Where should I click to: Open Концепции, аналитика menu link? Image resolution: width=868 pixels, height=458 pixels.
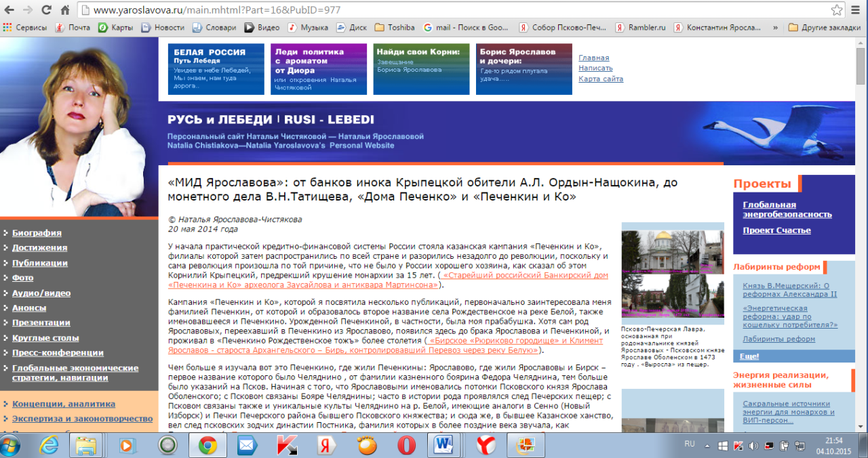point(64,404)
